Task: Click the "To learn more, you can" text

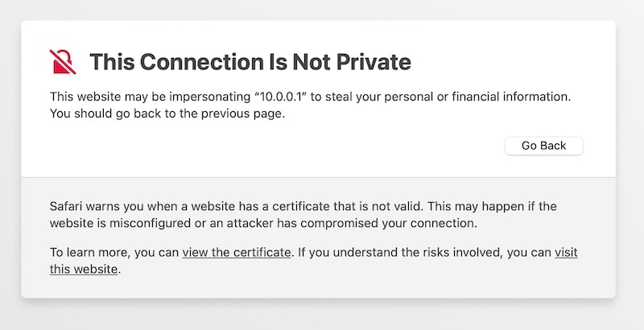Action: [x=114, y=253]
